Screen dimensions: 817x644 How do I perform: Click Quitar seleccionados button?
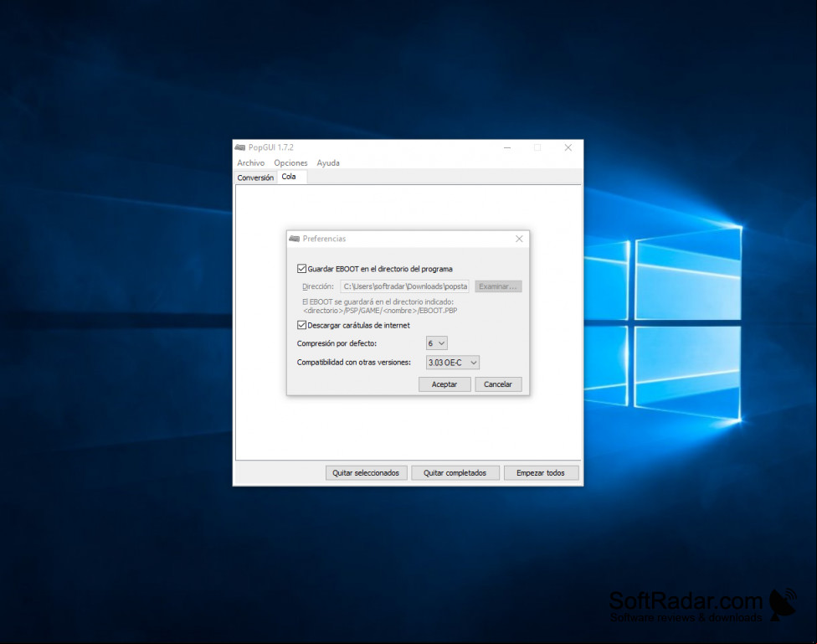(x=366, y=473)
